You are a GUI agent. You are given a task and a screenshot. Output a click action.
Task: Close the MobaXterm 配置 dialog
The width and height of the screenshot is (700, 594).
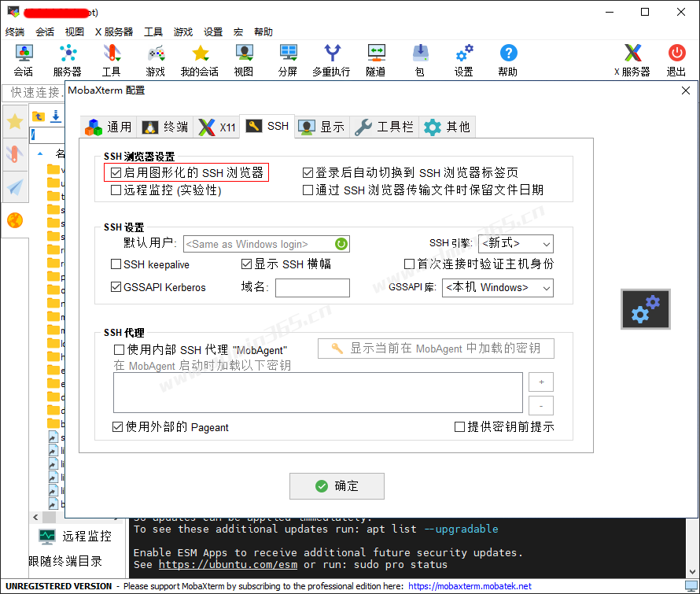[x=686, y=90]
